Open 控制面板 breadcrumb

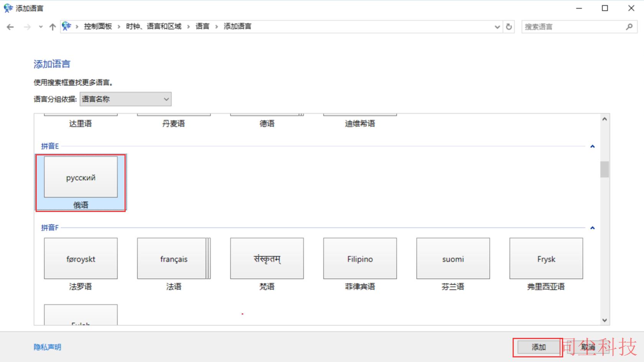(x=98, y=26)
